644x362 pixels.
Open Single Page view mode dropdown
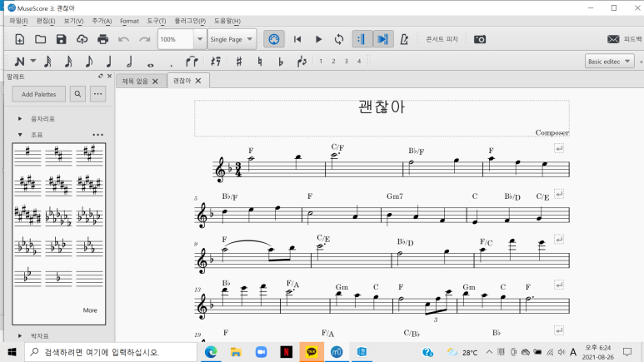click(x=232, y=39)
